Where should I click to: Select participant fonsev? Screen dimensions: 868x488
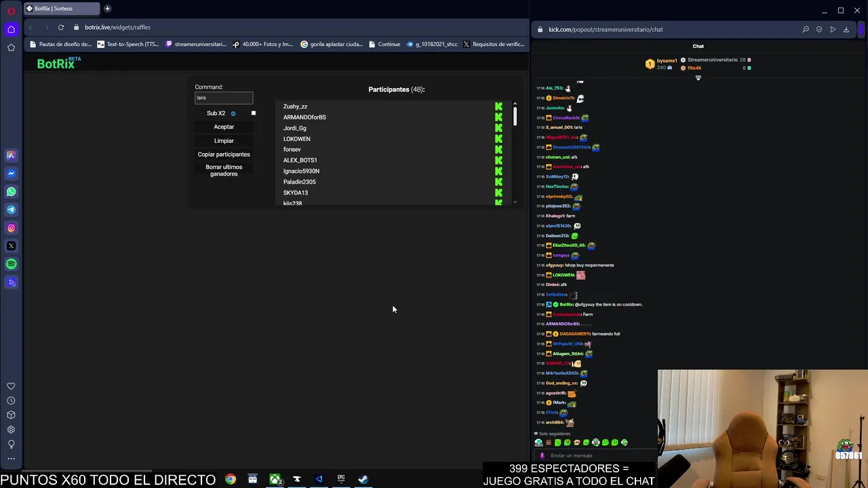coord(292,149)
